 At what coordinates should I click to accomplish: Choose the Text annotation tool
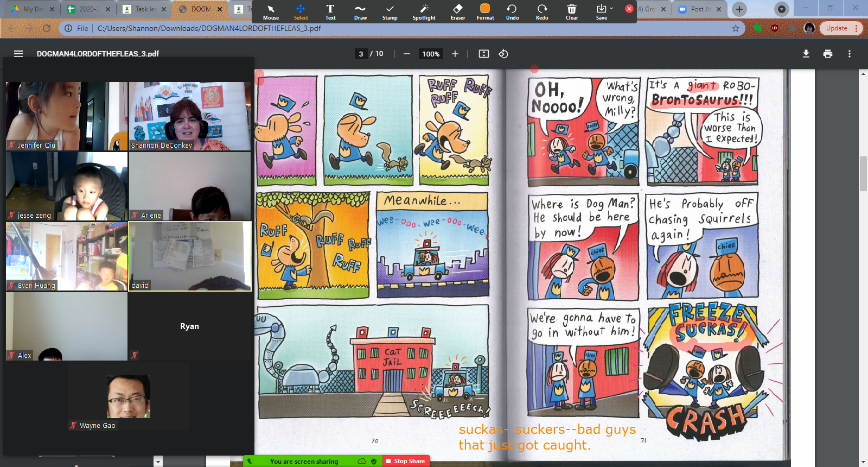(330, 12)
